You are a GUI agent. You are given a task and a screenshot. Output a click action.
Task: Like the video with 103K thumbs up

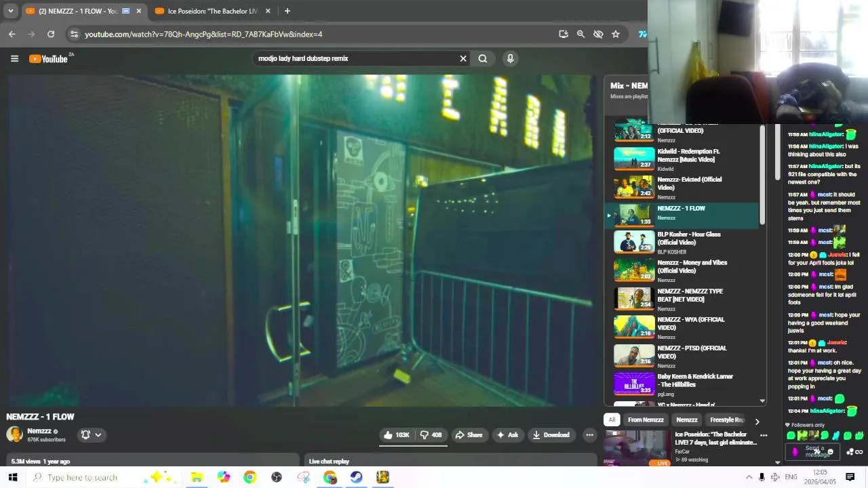(397, 435)
